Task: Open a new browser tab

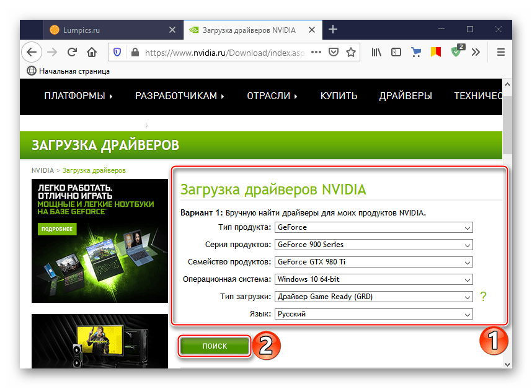Action: pos(333,30)
